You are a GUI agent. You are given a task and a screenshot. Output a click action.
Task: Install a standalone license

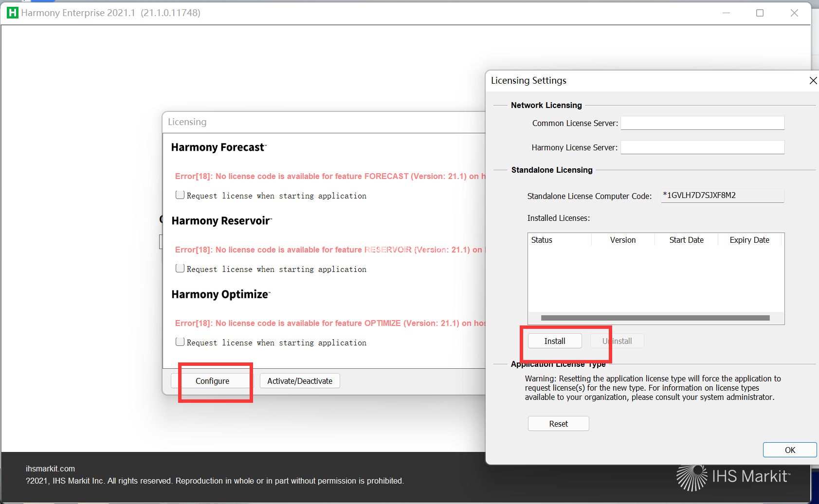click(x=555, y=341)
